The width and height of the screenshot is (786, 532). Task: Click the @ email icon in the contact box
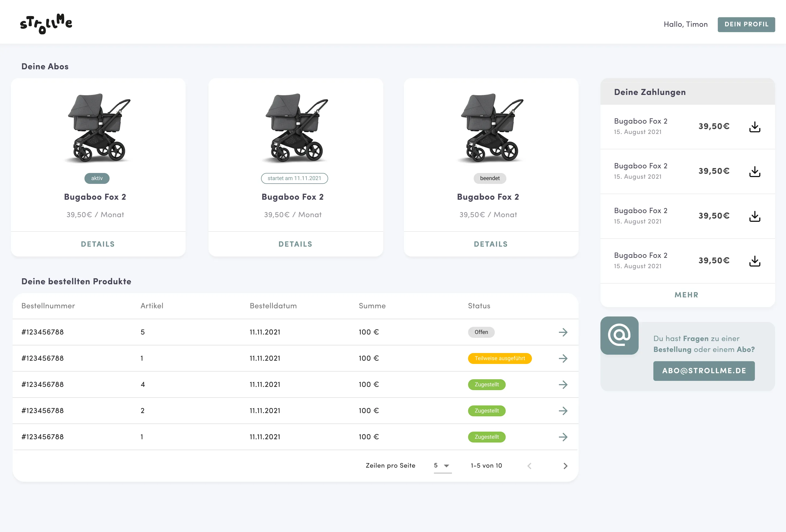tap(619, 335)
